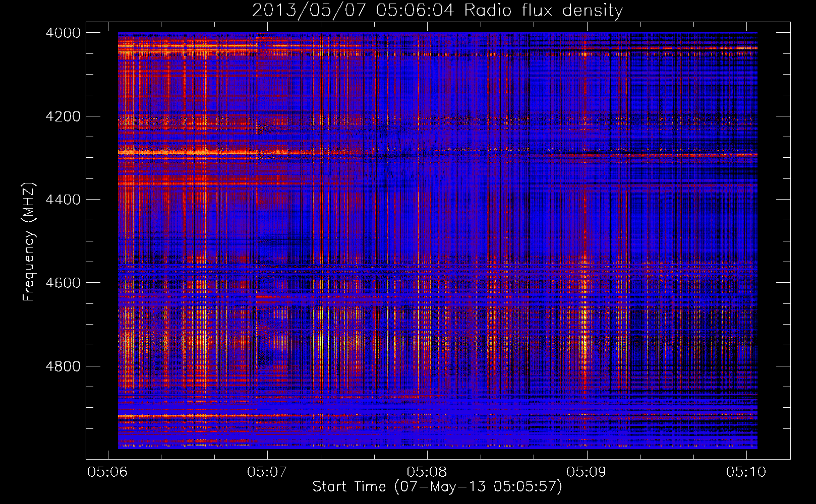The width and height of the screenshot is (816, 504).
Task: Click the 'Frequency (MHZ)' axis title
Action: click(x=29, y=242)
